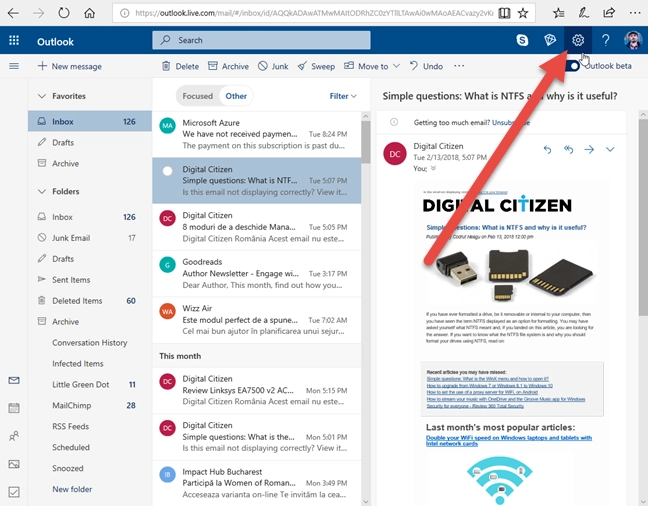Add page to browser favorites star
This screenshot has width=648, height=506.
(x=523, y=13)
